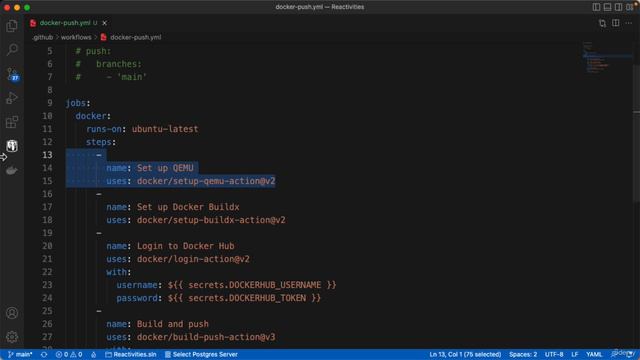The height and width of the screenshot is (360, 640).
Task: Open the Manage gear icon
Action: [12, 337]
